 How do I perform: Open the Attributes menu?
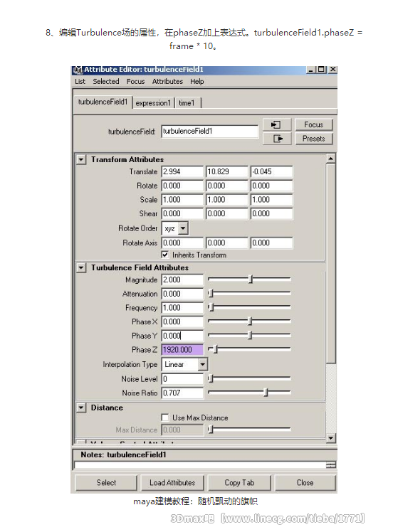coord(167,81)
